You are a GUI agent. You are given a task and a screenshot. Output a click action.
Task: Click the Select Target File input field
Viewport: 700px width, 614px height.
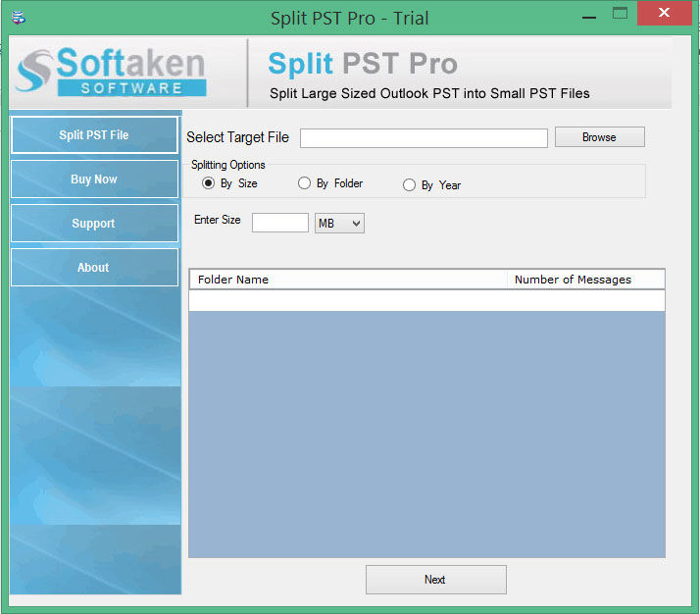424,138
